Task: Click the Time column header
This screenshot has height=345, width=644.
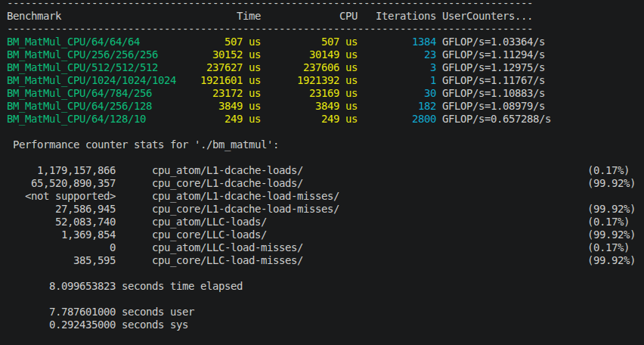Action: [249, 16]
